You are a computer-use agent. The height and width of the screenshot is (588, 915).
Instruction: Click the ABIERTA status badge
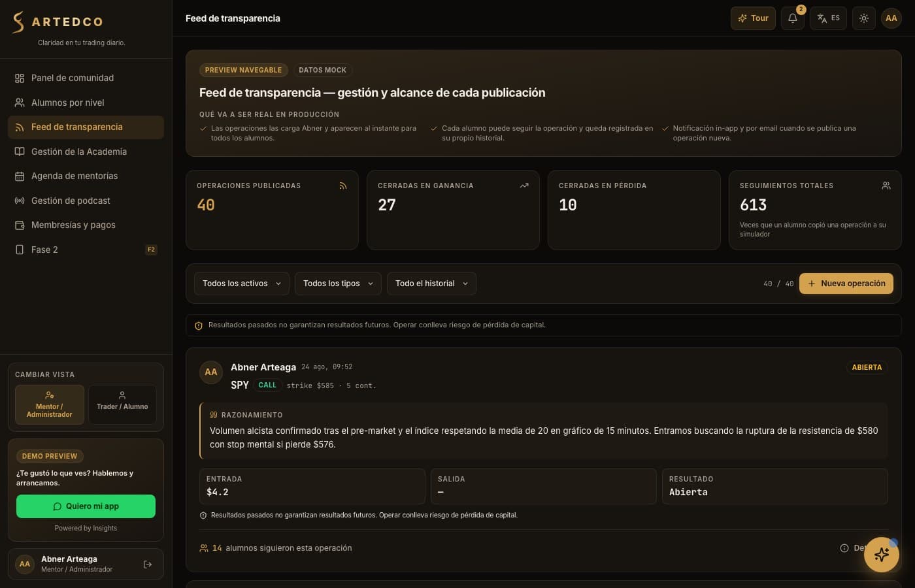coord(867,368)
